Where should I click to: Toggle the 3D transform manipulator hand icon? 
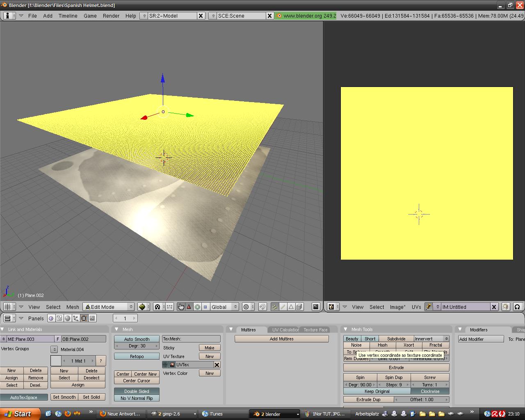[x=181, y=307]
